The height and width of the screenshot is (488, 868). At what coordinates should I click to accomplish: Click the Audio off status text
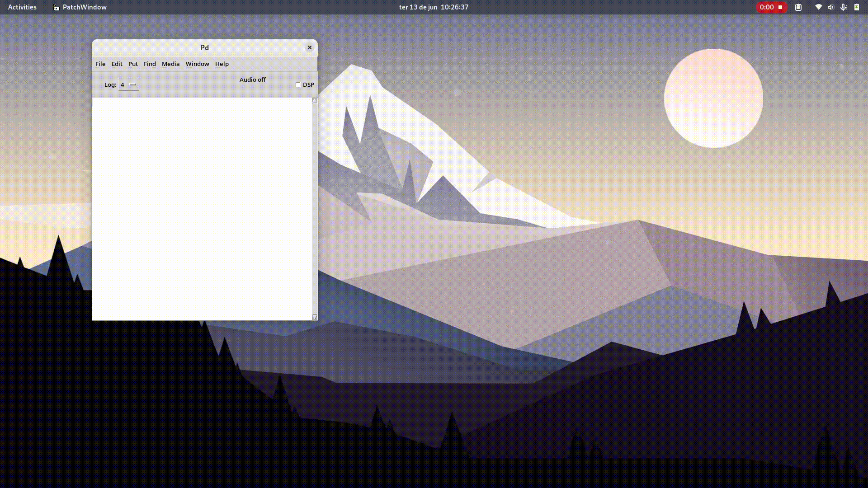(x=252, y=80)
